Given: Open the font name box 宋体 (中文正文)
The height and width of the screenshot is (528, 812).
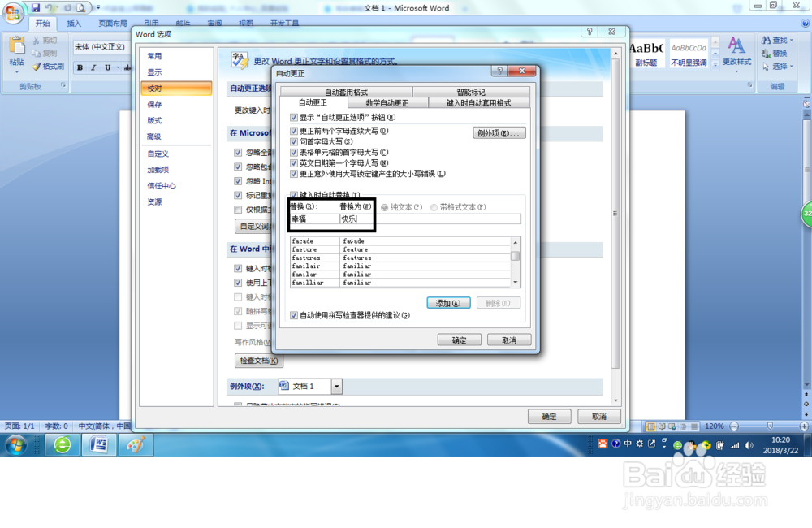Looking at the screenshot, I should [101, 47].
